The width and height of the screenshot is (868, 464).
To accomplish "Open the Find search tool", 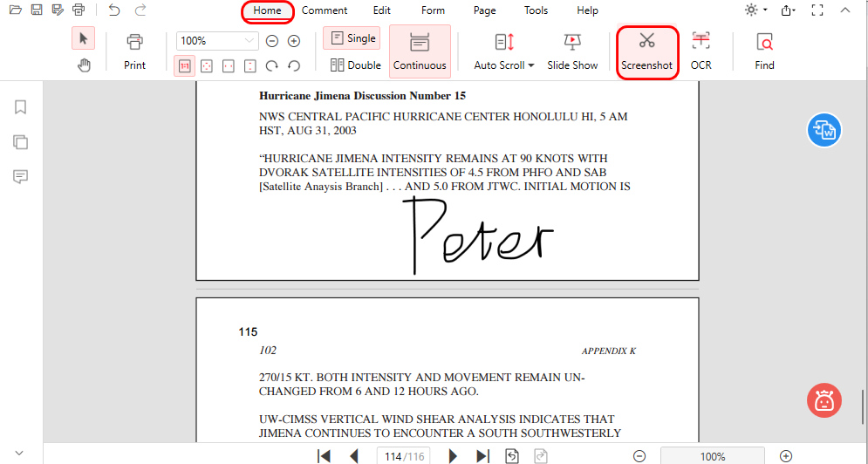I will [x=764, y=51].
